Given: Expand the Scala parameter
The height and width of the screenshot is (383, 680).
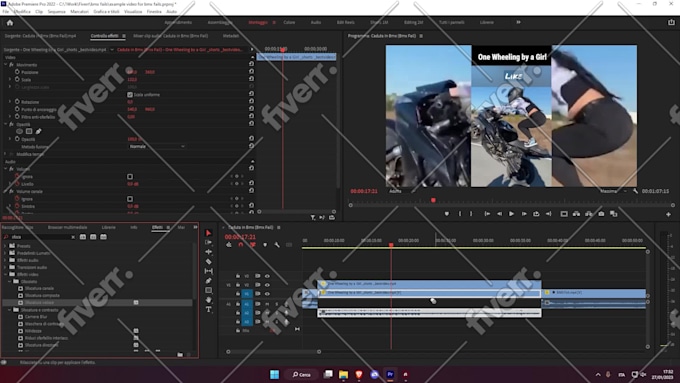Looking at the screenshot, I should point(10,79).
